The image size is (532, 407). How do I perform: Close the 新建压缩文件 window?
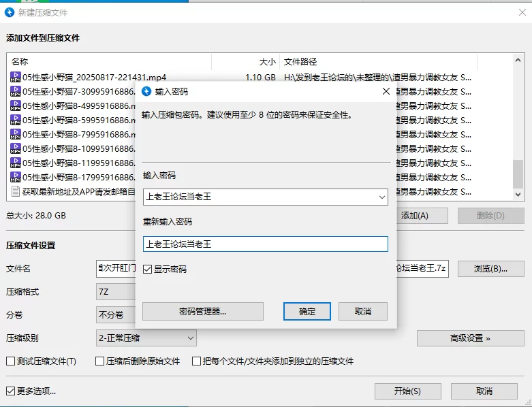coord(522,12)
